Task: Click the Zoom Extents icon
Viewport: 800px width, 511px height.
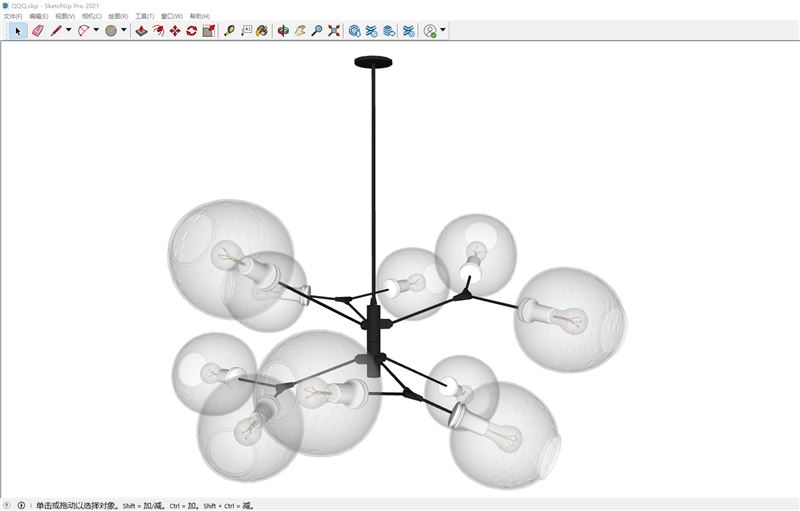Action: [x=334, y=31]
